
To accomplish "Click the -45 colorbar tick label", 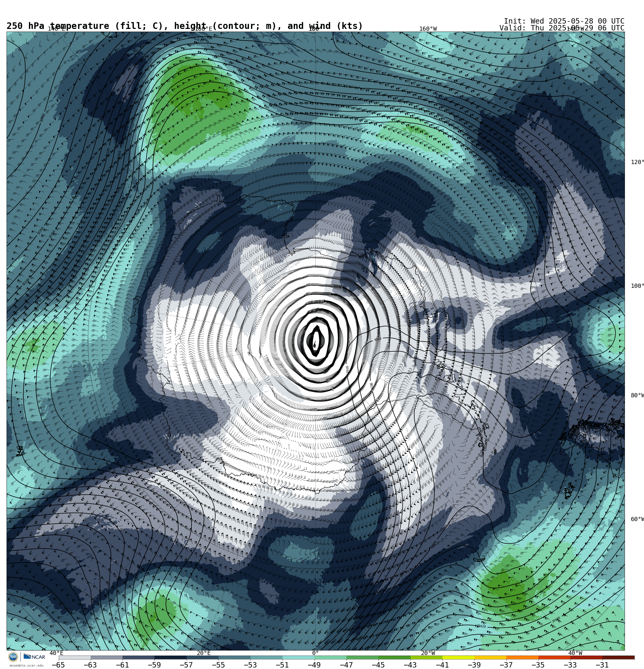I will [378, 665].
